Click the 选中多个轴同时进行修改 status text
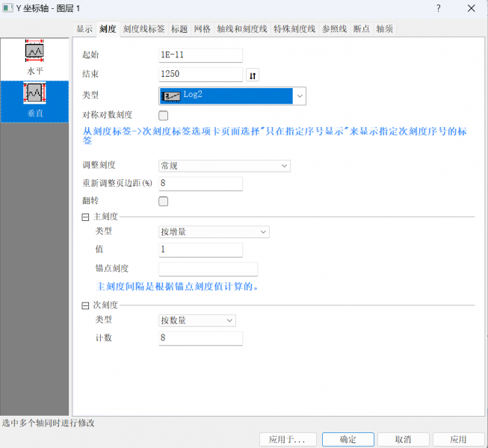This screenshot has width=488, height=448. 49,423
